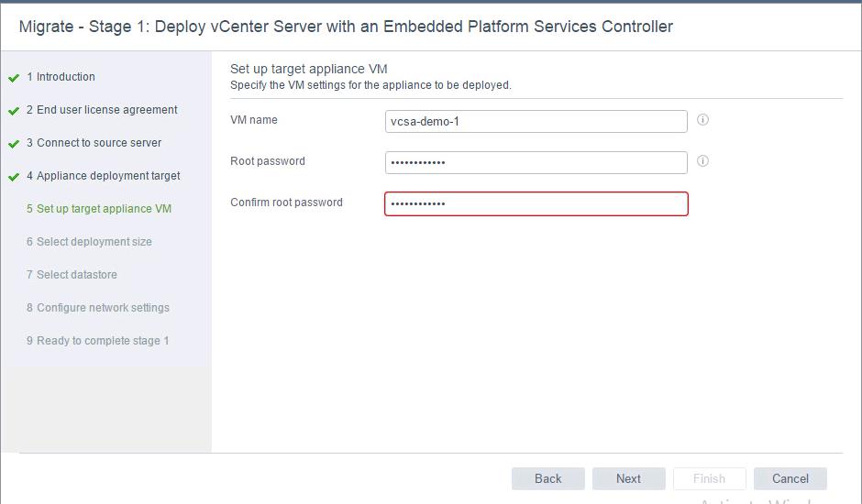Open step 3 Connect to source server
This screenshot has width=862, height=504.
tap(94, 143)
